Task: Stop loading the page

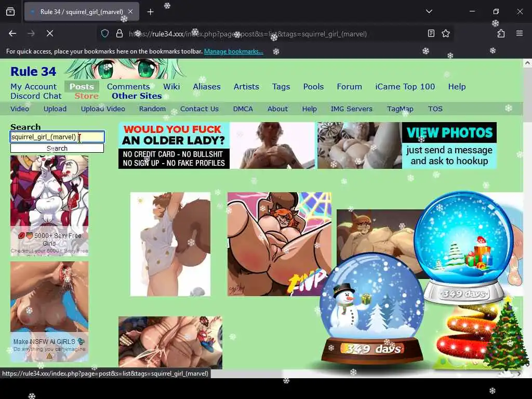Action: [x=49, y=33]
